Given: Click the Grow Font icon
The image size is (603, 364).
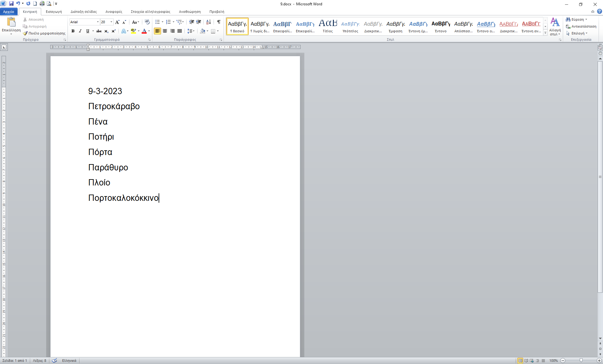Looking at the screenshot, I should [x=117, y=22].
